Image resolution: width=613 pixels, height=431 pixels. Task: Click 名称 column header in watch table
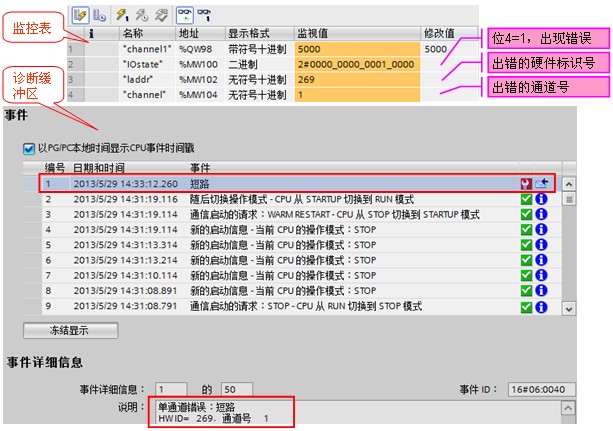147,33
